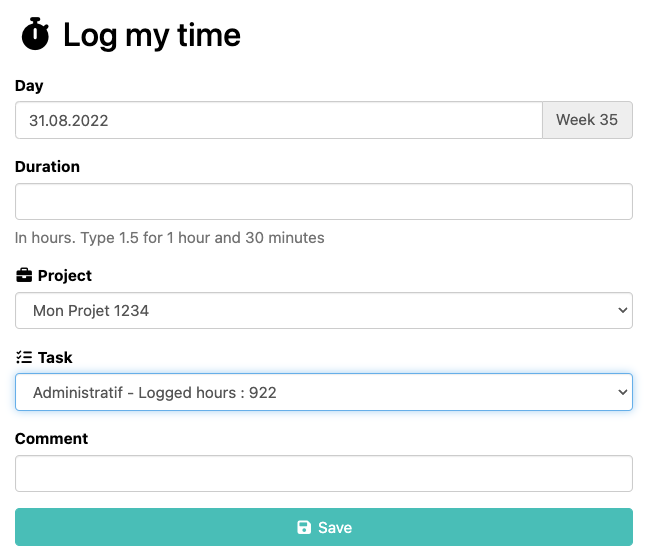The width and height of the screenshot is (647, 557).
Task: Click the hours hint text below Duration
Action: point(169,238)
